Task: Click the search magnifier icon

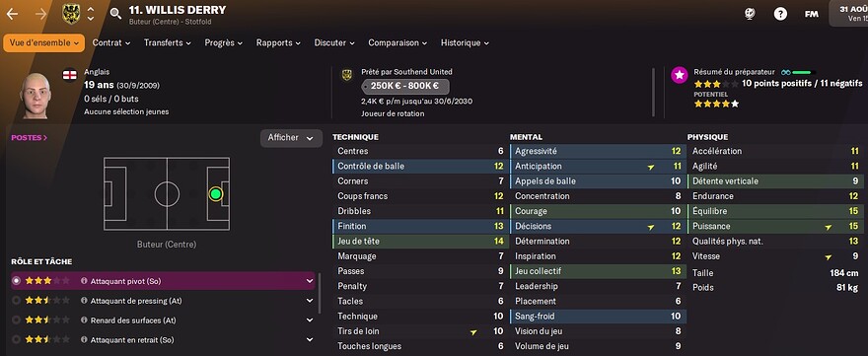Action: click(115, 14)
